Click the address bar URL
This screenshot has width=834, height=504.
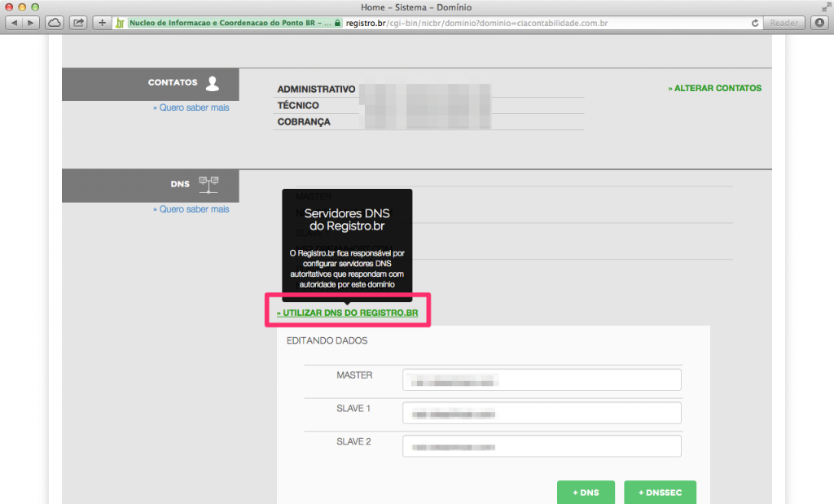[x=476, y=23]
